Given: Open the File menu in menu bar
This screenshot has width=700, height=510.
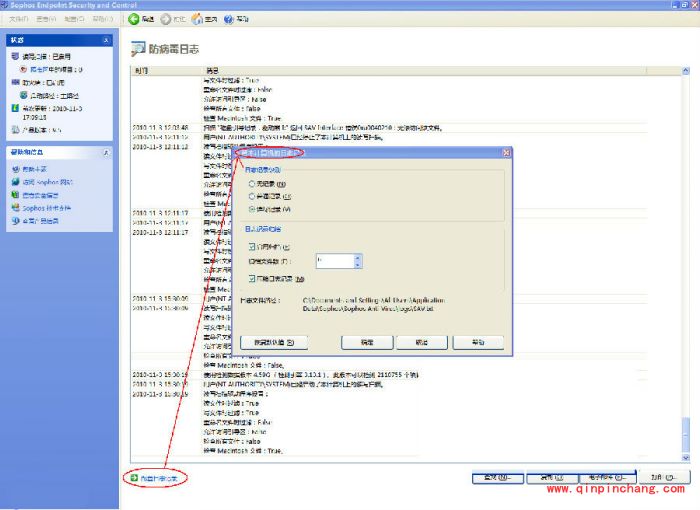Looking at the screenshot, I should [x=18, y=19].
